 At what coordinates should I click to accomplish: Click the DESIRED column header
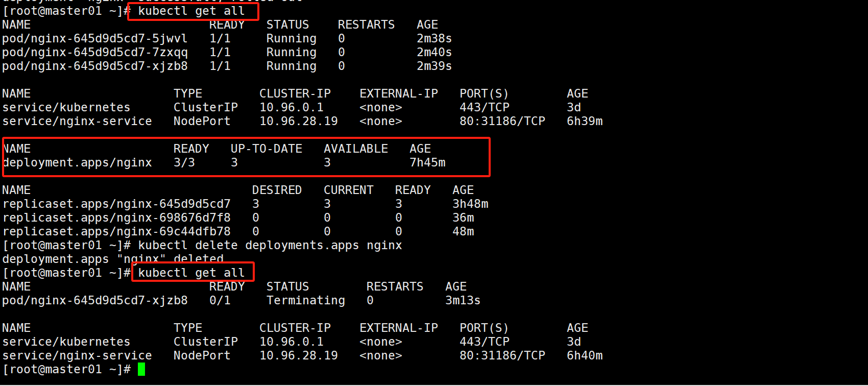point(277,190)
